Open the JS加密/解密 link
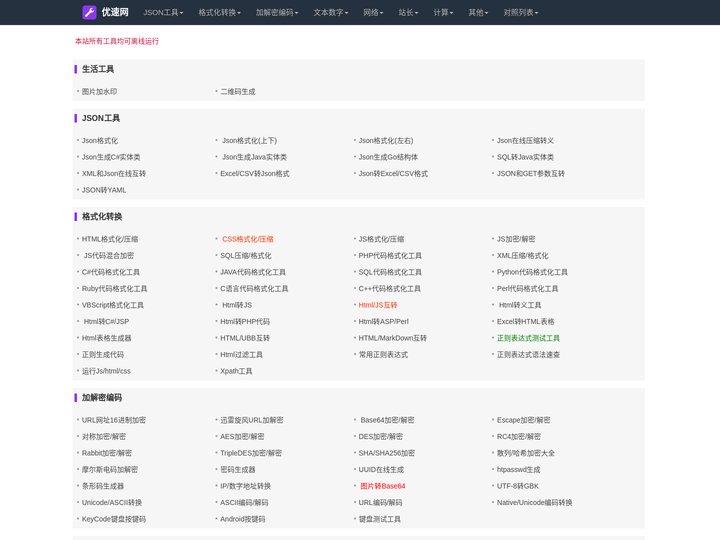720x540 pixels. (x=516, y=239)
